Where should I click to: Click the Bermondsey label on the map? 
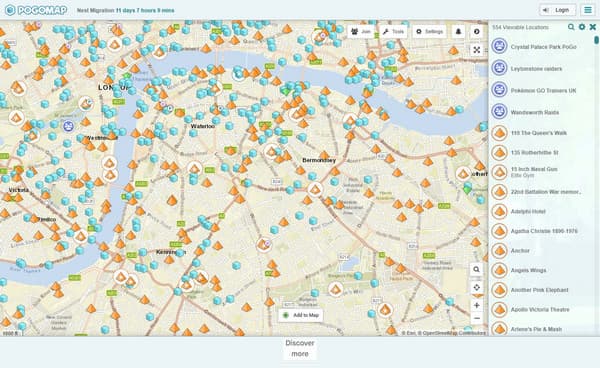coord(319,160)
